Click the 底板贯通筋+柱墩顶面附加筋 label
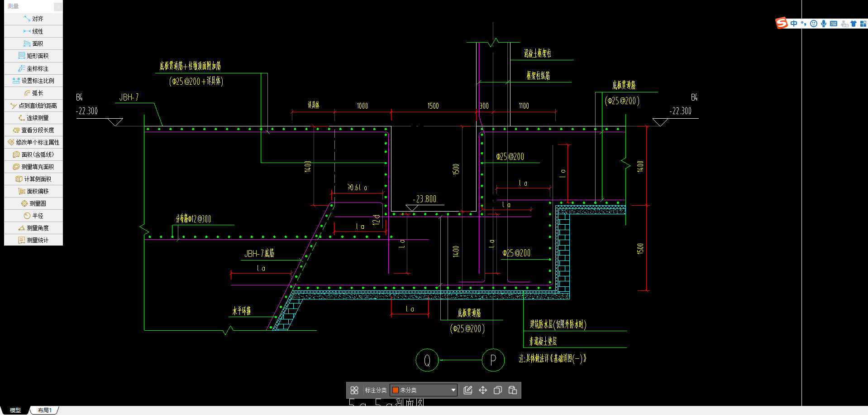868x415 pixels. (x=190, y=66)
